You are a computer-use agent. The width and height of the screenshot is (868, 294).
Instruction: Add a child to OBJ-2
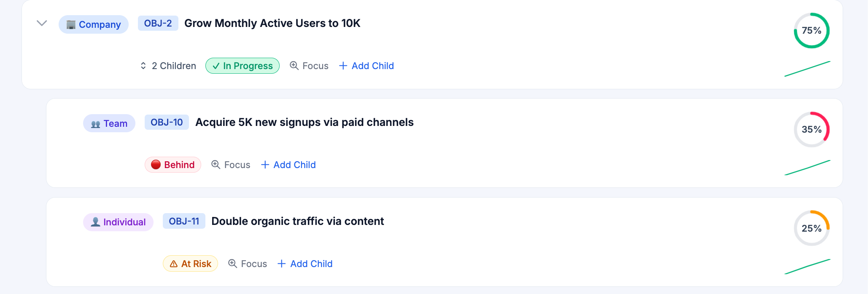click(x=367, y=66)
